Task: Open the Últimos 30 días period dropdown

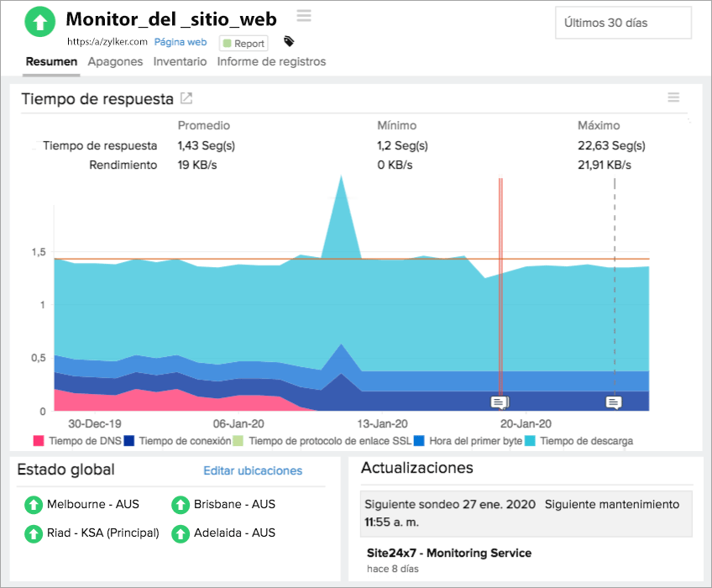Action: 623,23
